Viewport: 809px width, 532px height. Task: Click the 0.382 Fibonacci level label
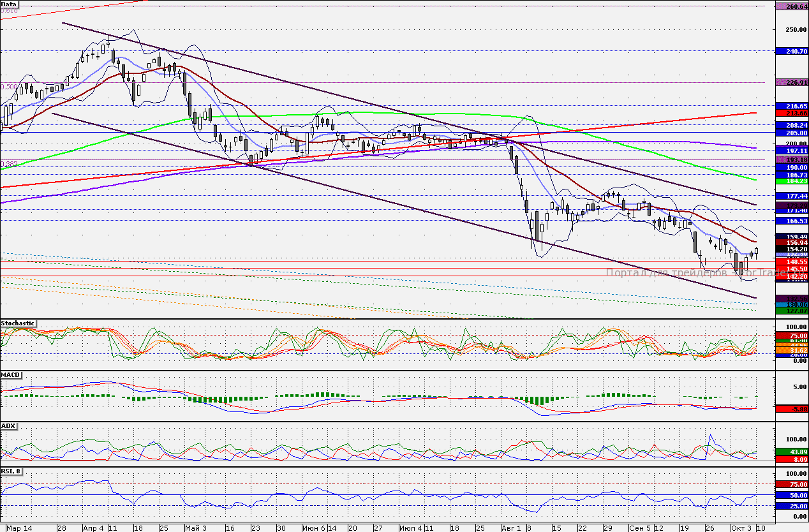(x=8, y=164)
